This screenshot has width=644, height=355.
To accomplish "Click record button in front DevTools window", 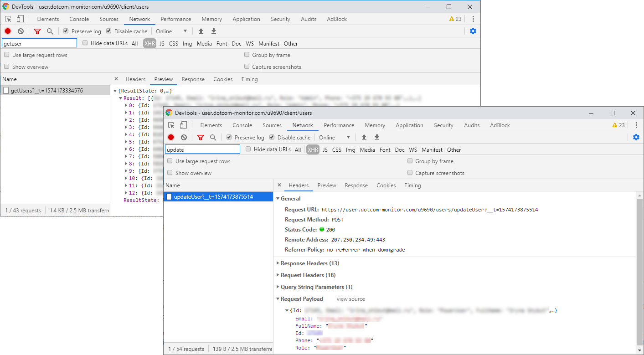I will (171, 137).
